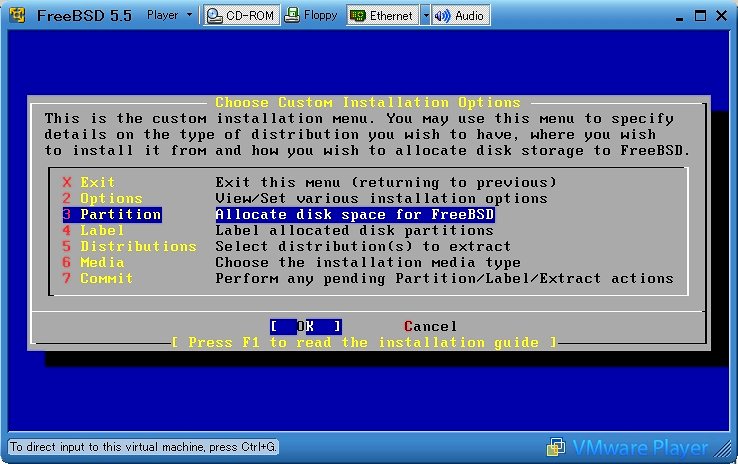Select the Exit menu entry

coord(98,182)
